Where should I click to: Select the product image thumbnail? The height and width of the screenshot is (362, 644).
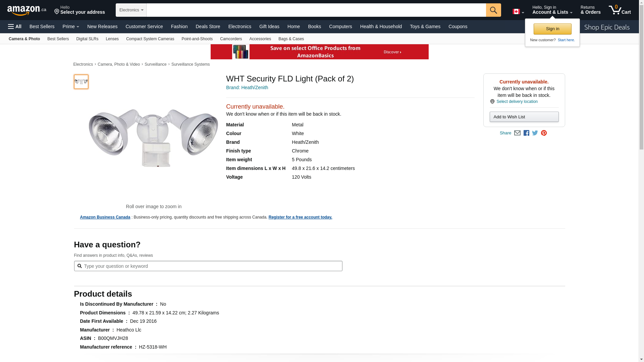point(81,82)
